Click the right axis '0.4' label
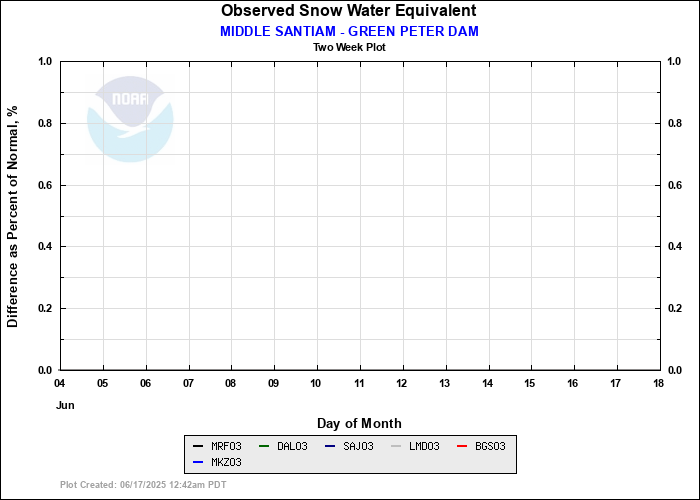Screen dimensions: 700x500 (x=675, y=246)
